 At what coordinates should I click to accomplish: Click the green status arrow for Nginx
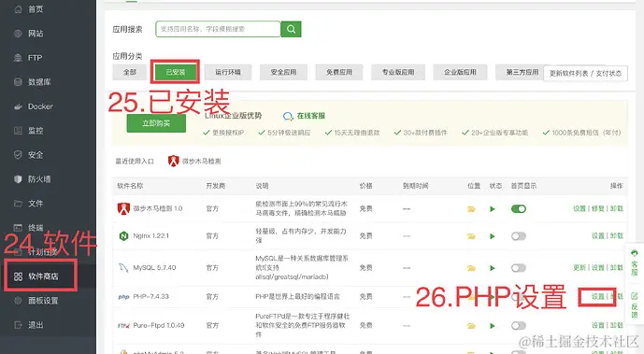(492, 236)
